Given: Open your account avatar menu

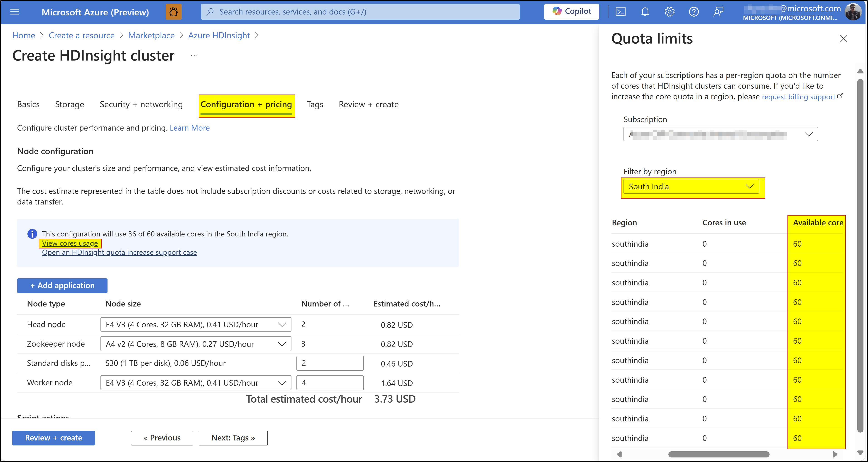Looking at the screenshot, I should coord(853,12).
